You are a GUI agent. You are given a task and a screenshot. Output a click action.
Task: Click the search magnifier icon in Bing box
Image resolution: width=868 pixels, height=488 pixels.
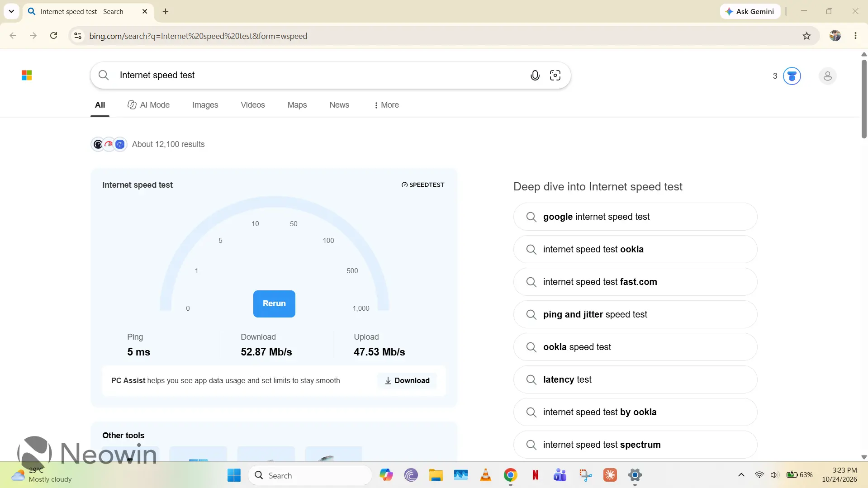104,75
